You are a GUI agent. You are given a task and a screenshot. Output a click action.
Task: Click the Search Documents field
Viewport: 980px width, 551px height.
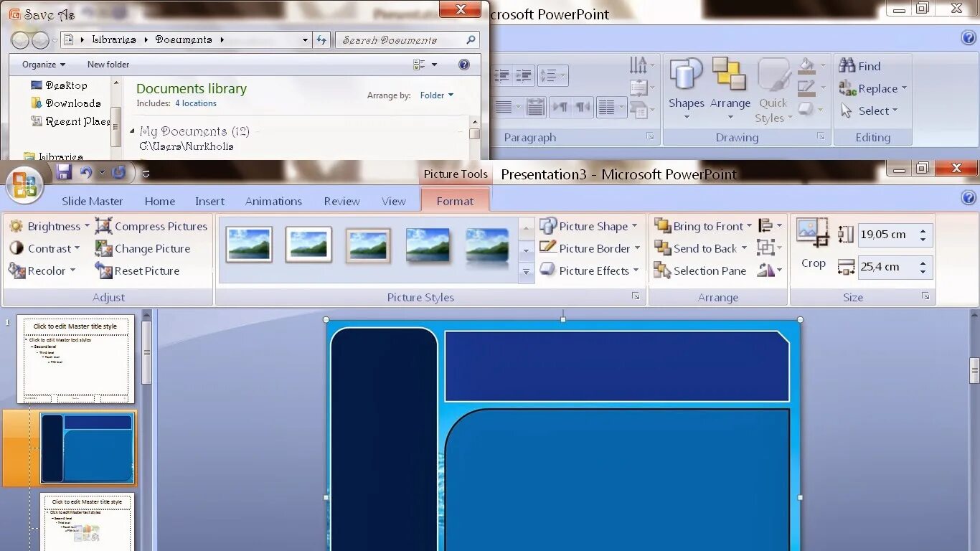pyautogui.click(x=407, y=40)
